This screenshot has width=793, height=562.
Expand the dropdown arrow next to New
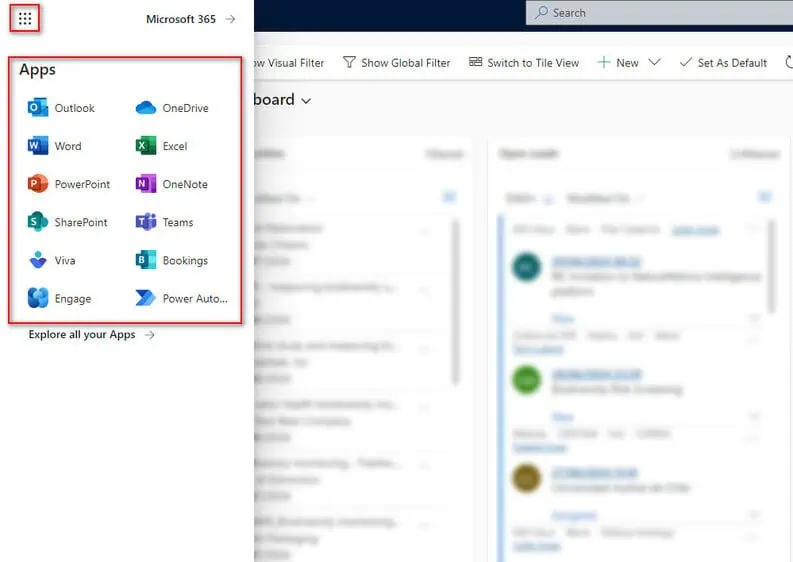pyautogui.click(x=654, y=62)
